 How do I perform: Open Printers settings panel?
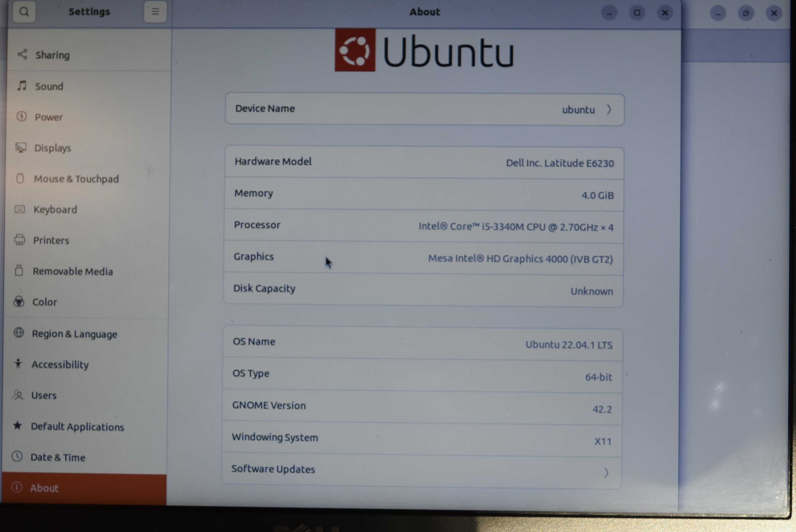51,240
